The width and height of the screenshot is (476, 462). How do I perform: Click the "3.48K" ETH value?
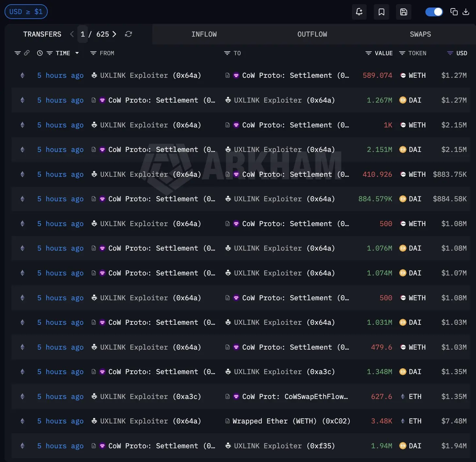click(x=382, y=421)
